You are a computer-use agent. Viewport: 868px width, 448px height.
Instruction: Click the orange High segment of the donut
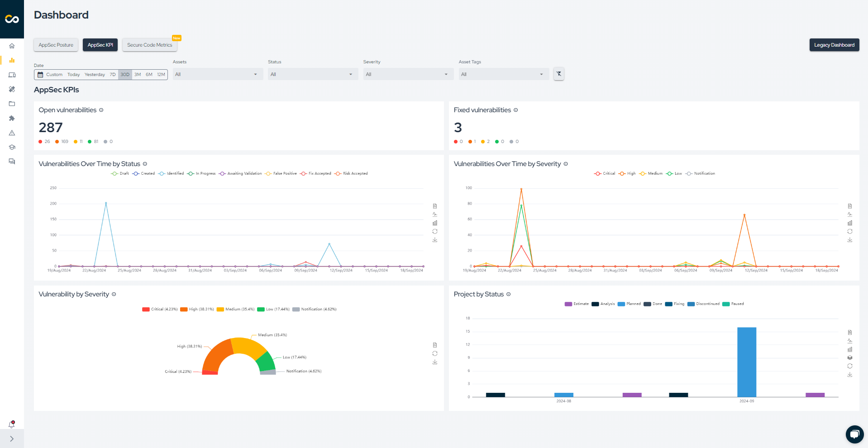(218, 355)
